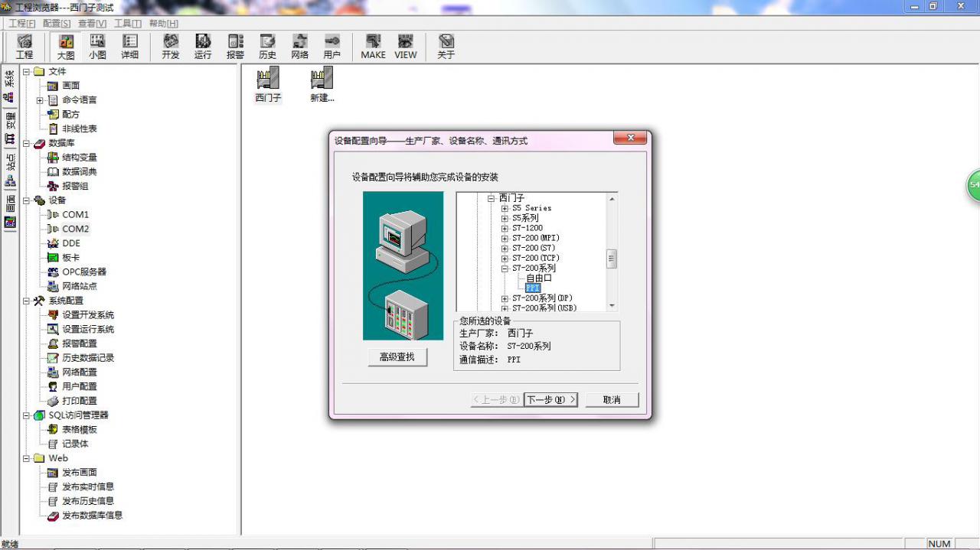Expand the 命令语言 tree node
The width and height of the screenshot is (980, 550).
pos(40,100)
